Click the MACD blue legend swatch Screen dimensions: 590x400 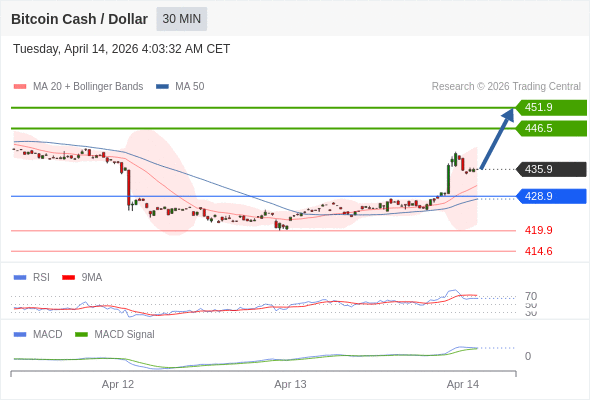click(20, 335)
